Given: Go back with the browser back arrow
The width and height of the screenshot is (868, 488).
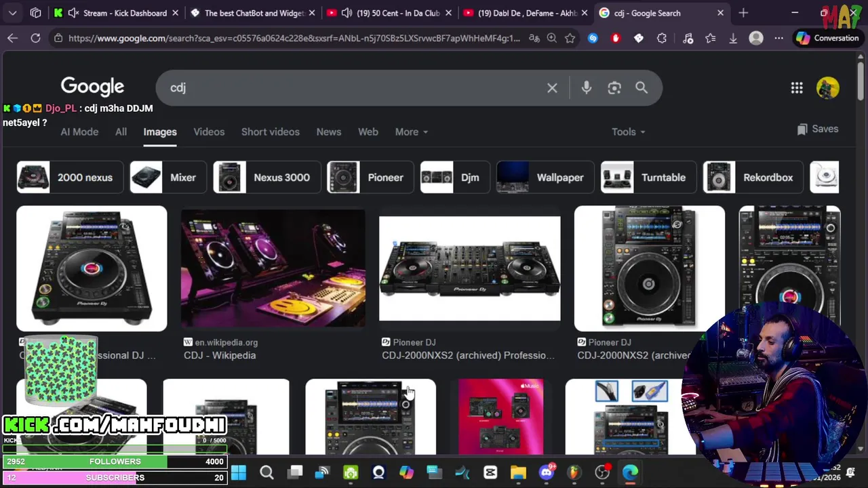Looking at the screenshot, I should 12,39.
